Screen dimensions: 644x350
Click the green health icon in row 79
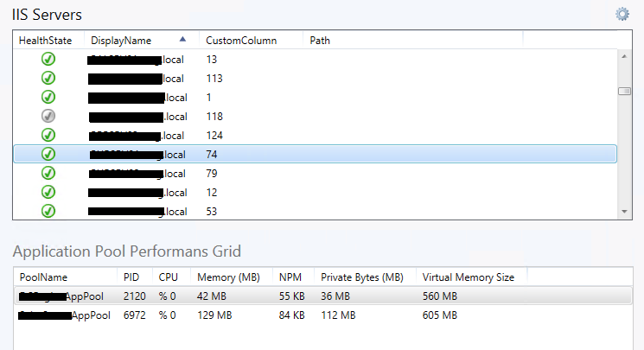(x=48, y=173)
